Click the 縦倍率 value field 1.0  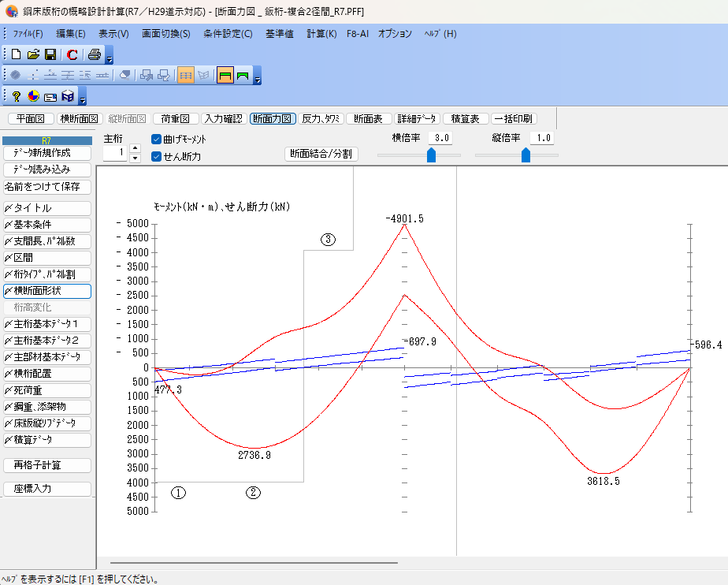point(542,138)
